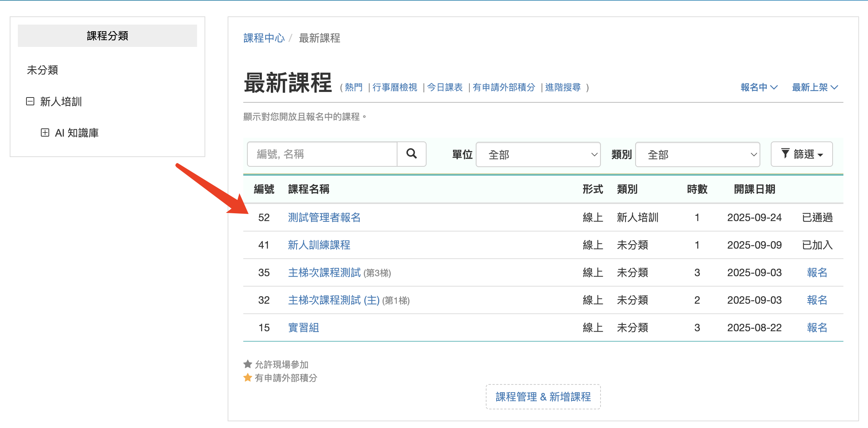Go to 課程中心 breadcrumb link
The width and height of the screenshot is (868, 428).
coord(264,38)
